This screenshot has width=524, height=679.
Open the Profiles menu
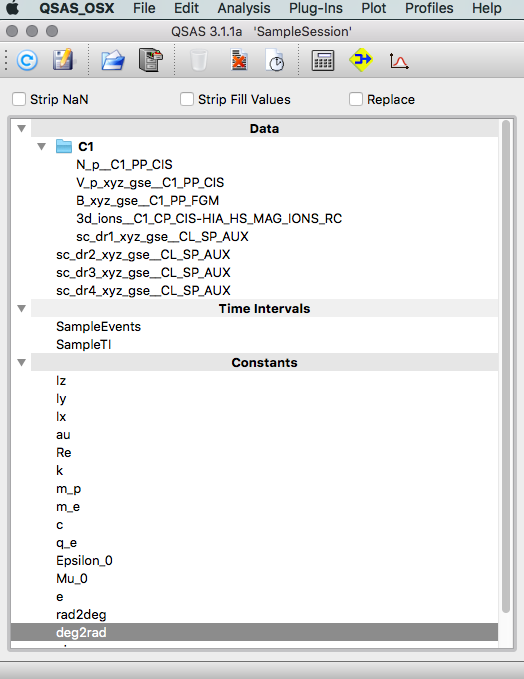(429, 8)
